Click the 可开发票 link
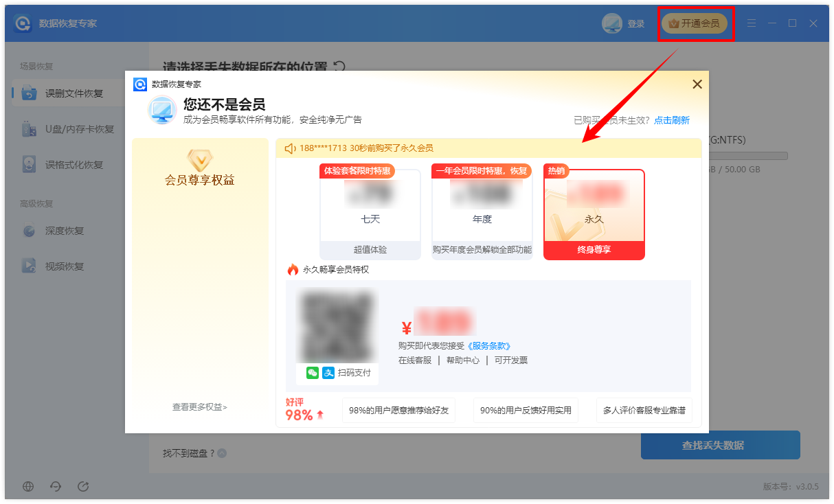The height and width of the screenshot is (504, 834). pos(511,360)
